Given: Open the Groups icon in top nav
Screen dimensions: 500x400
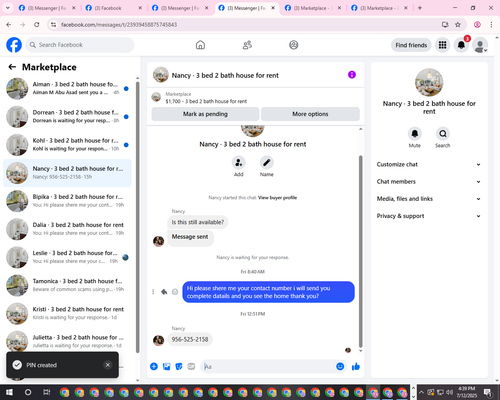Looking at the screenshot, I should [294, 45].
